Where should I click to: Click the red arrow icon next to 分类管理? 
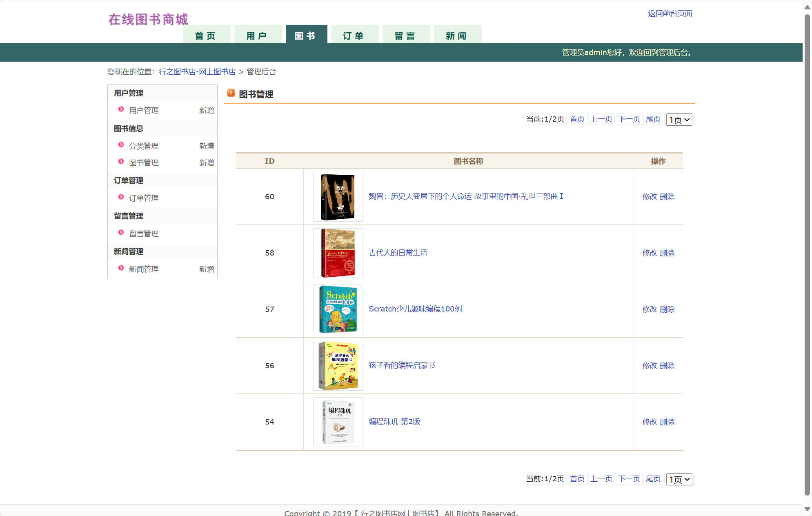tap(121, 145)
